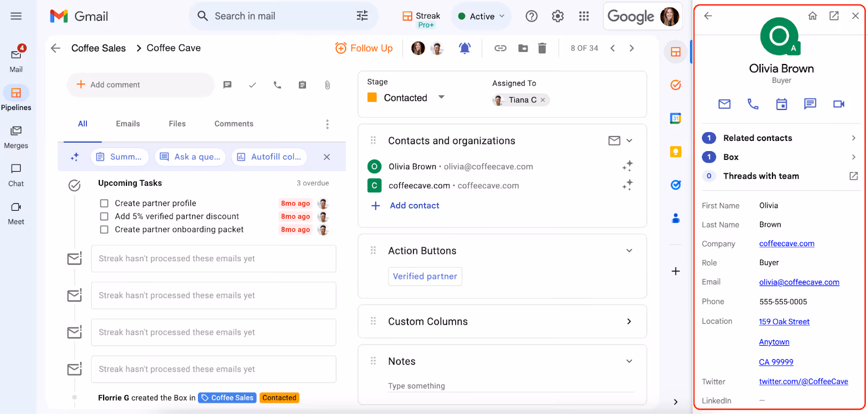Open Google Keep side panel icon
The height and width of the screenshot is (414, 868).
point(675,152)
